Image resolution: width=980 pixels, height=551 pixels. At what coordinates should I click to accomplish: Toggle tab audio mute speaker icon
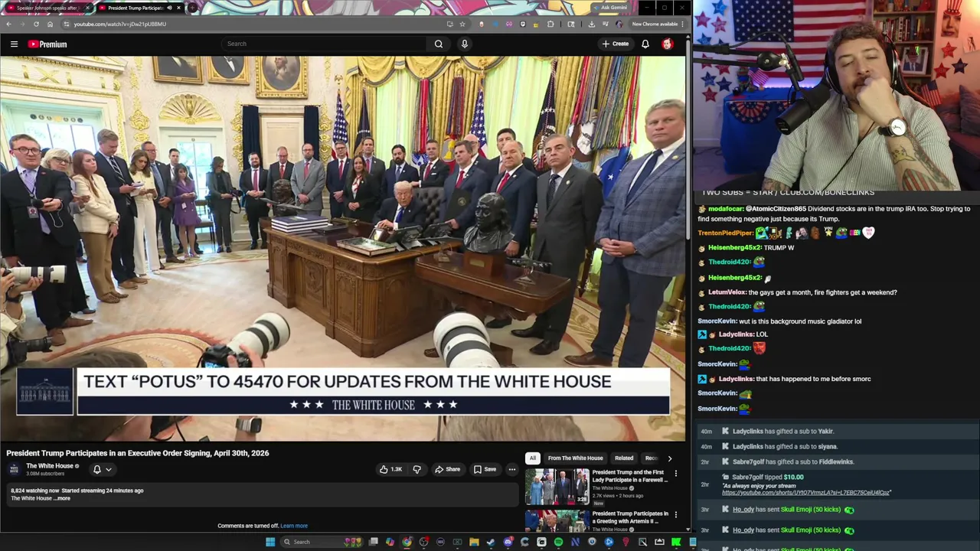pos(169,8)
